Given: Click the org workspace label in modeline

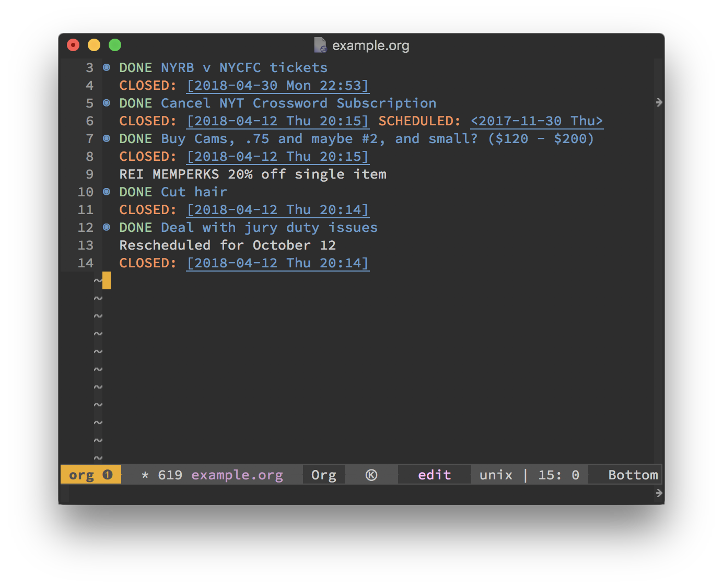Looking at the screenshot, I should coord(81,475).
